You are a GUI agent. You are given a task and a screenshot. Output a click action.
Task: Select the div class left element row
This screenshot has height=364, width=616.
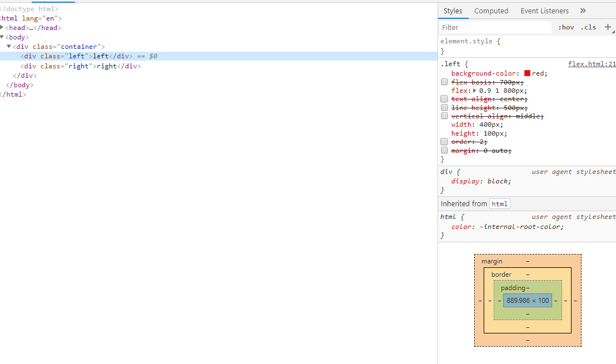pos(218,56)
